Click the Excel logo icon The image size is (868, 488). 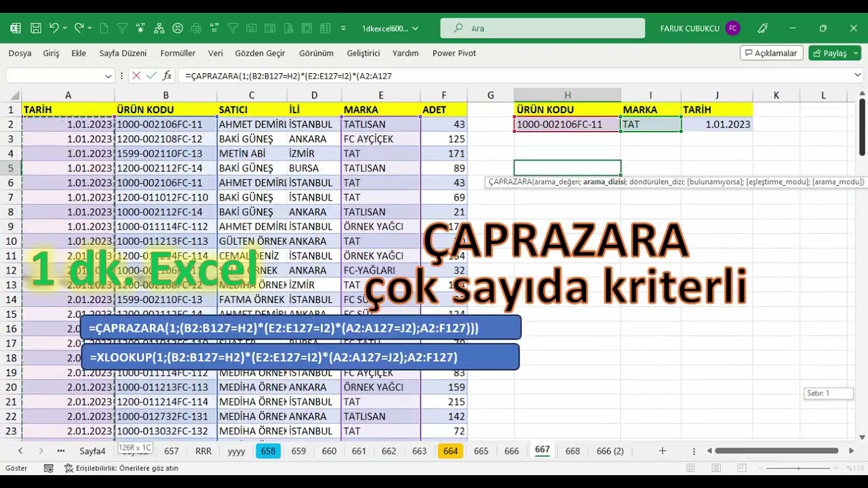coord(15,28)
